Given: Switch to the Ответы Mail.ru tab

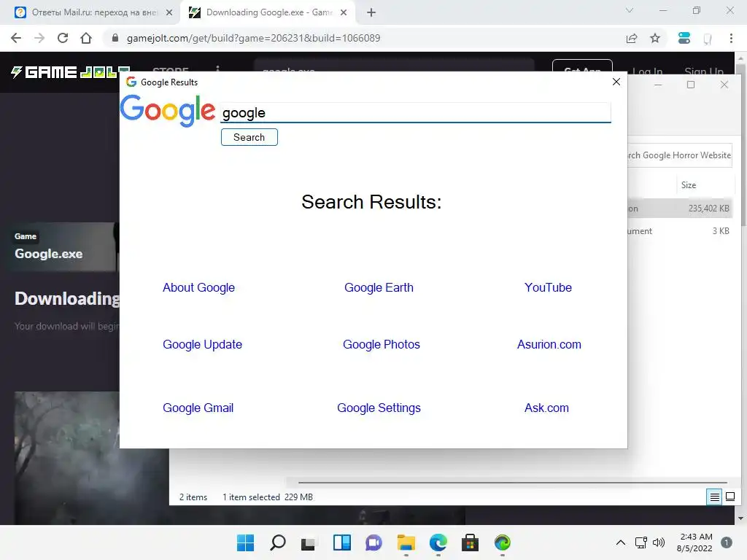Looking at the screenshot, I should click(x=93, y=12).
